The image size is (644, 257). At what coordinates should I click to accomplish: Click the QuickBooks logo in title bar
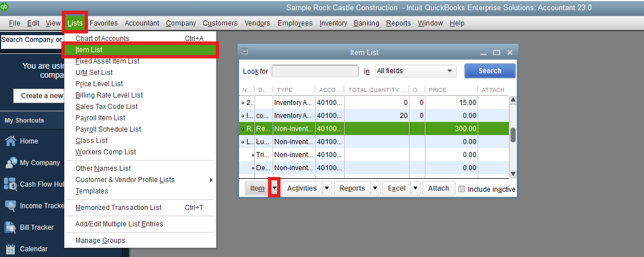coord(5,7)
